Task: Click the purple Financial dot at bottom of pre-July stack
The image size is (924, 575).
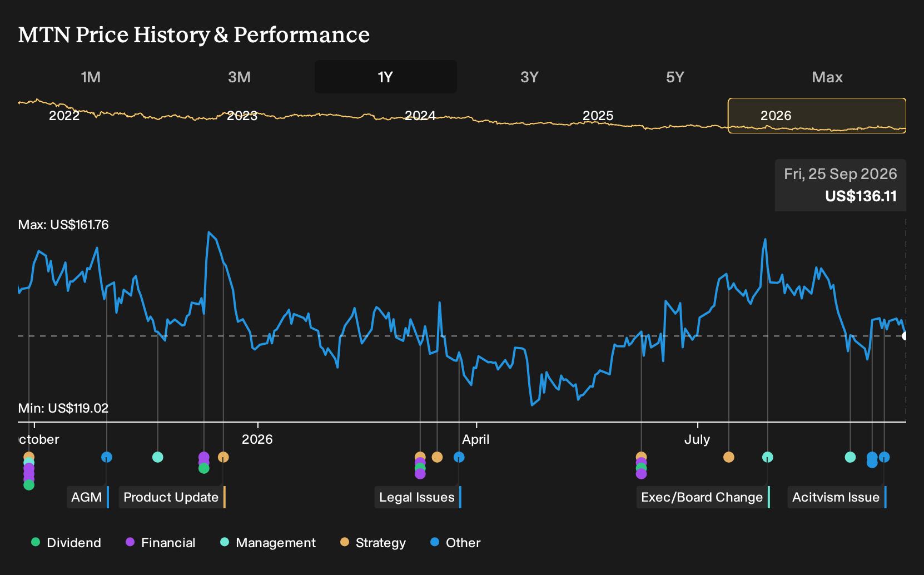Action: [642, 474]
